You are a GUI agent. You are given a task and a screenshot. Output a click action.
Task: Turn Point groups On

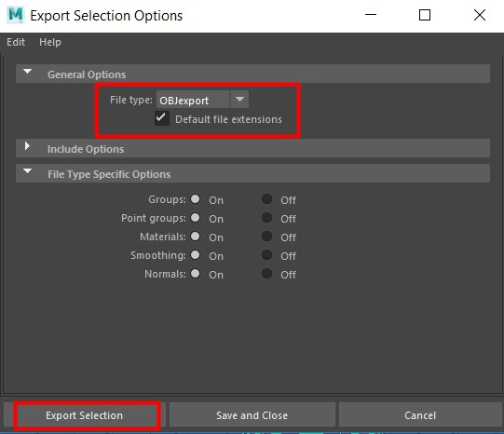[195, 218]
